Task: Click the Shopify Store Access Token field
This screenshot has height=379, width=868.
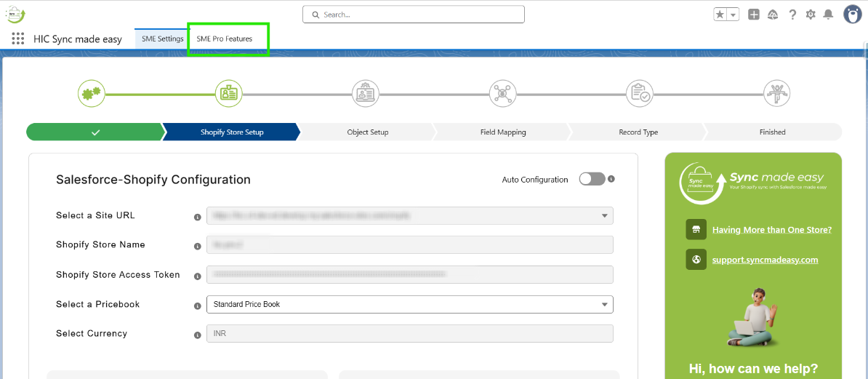Action: (409, 274)
